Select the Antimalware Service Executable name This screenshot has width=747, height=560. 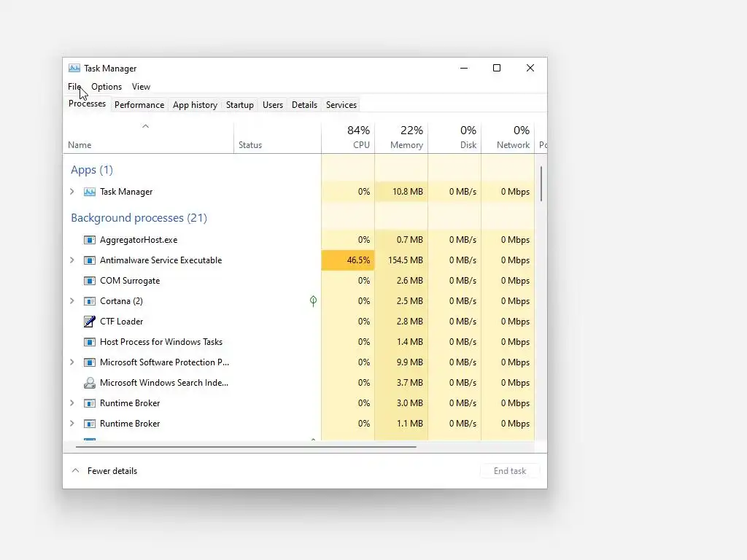pos(161,260)
